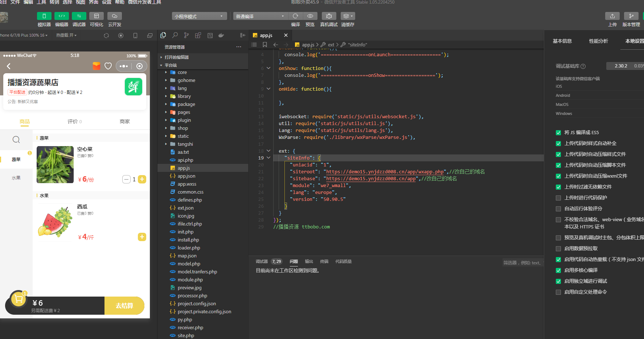Enable 自动运行体验评分 checkbox

coord(558,209)
